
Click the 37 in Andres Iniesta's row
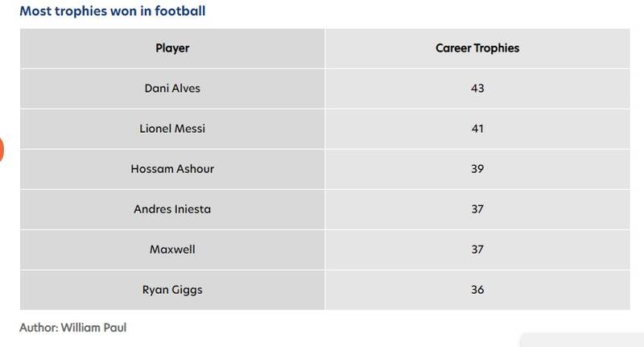click(477, 209)
